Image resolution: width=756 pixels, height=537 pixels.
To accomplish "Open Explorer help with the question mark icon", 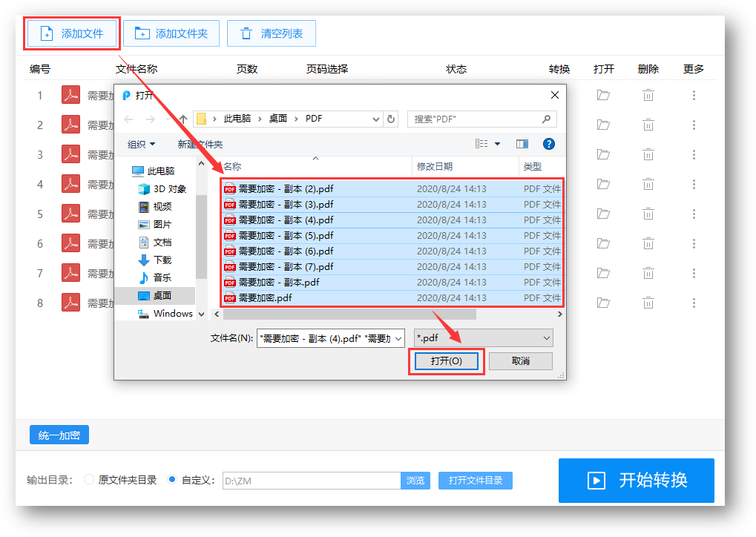I will click(548, 143).
